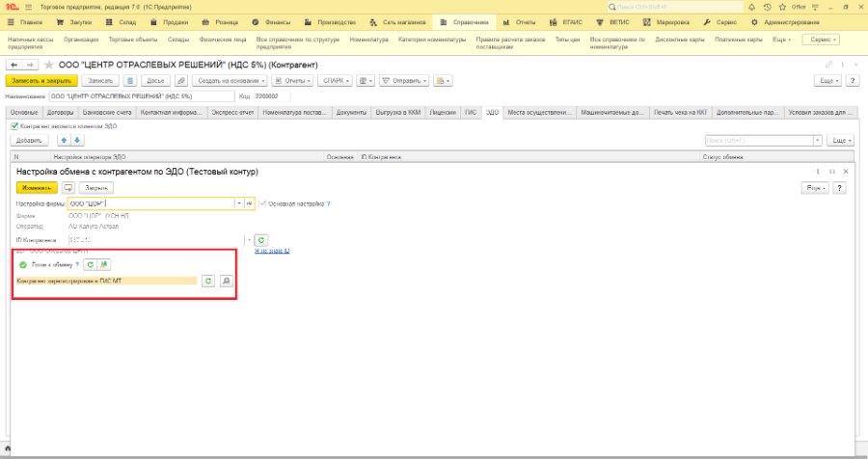Expand the Сервис dropdown in top panel
The width and height of the screenshot is (868, 459).
[821, 40]
